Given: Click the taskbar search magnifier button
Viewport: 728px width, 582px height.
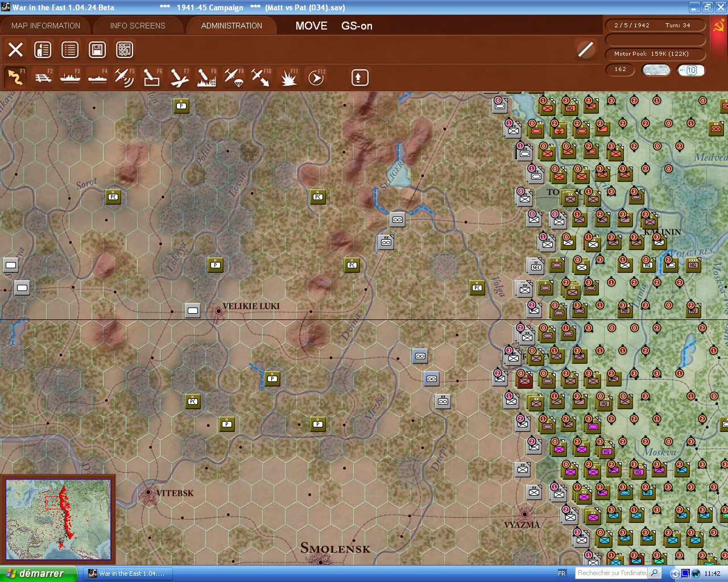Looking at the screenshot, I should 655,573.
